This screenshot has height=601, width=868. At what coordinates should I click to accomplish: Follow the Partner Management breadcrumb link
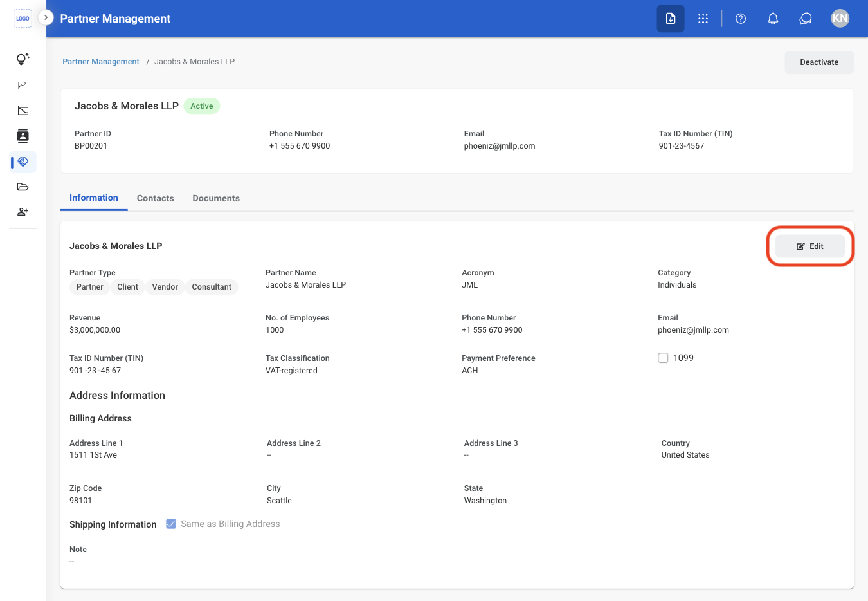click(101, 62)
